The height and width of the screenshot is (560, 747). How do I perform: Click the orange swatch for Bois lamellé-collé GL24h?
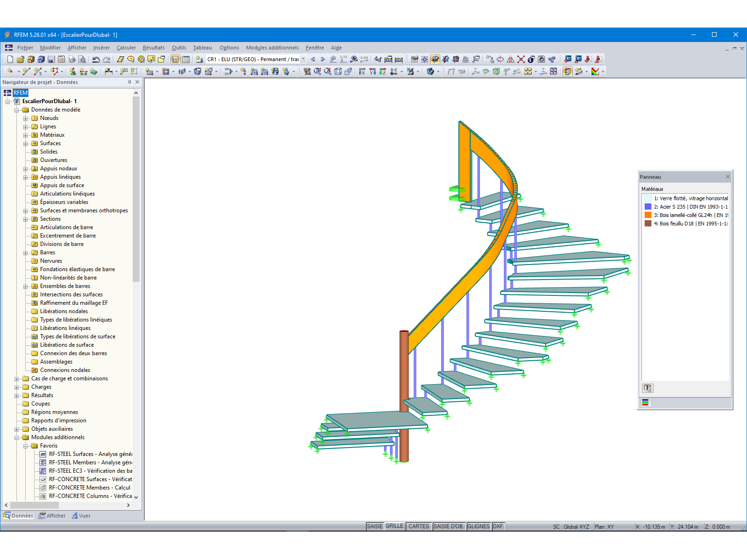click(648, 215)
